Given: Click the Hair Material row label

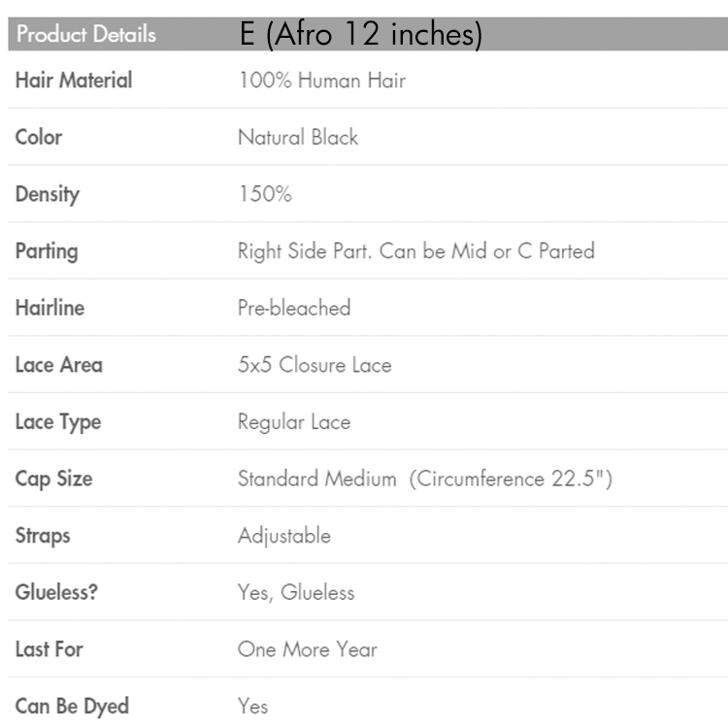Looking at the screenshot, I should pos(74,81).
